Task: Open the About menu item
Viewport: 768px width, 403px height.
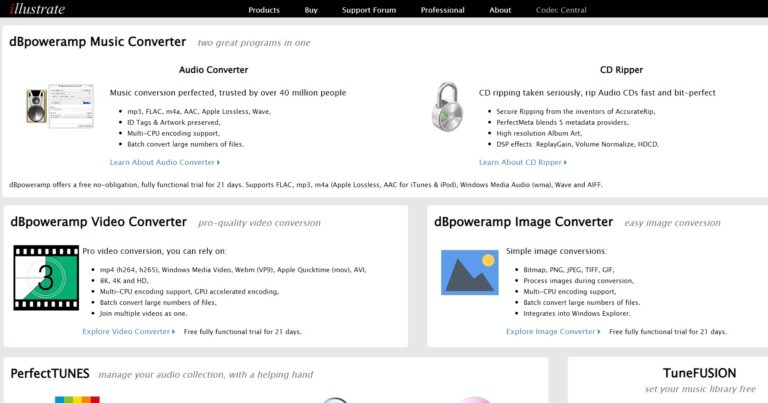Action: (x=500, y=10)
